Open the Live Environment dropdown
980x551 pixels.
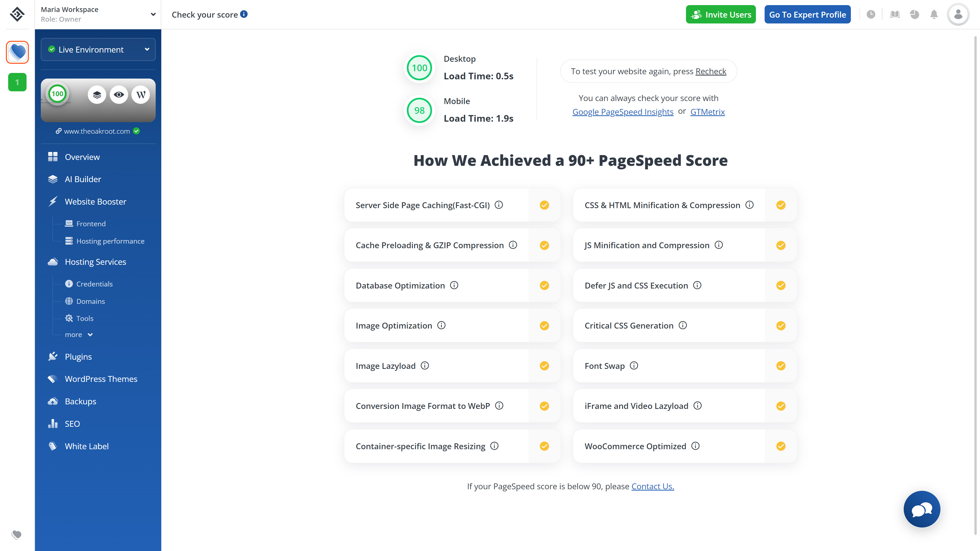pos(98,49)
